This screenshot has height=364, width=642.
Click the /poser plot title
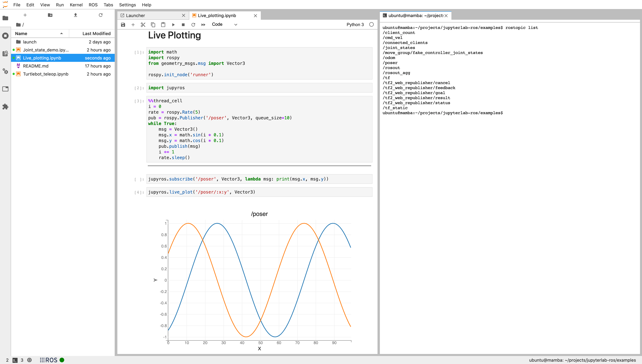pyautogui.click(x=259, y=214)
